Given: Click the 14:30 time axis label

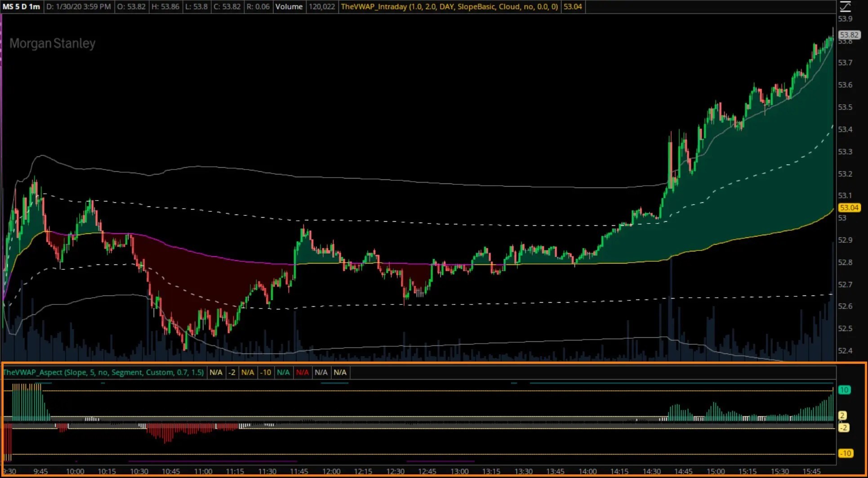Looking at the screenshot, I should 651,471.
